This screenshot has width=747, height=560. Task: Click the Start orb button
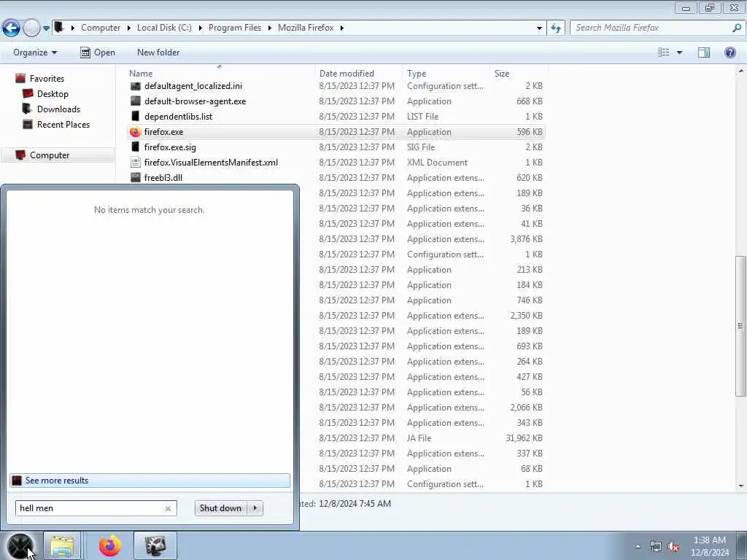[x=20, y=545]
